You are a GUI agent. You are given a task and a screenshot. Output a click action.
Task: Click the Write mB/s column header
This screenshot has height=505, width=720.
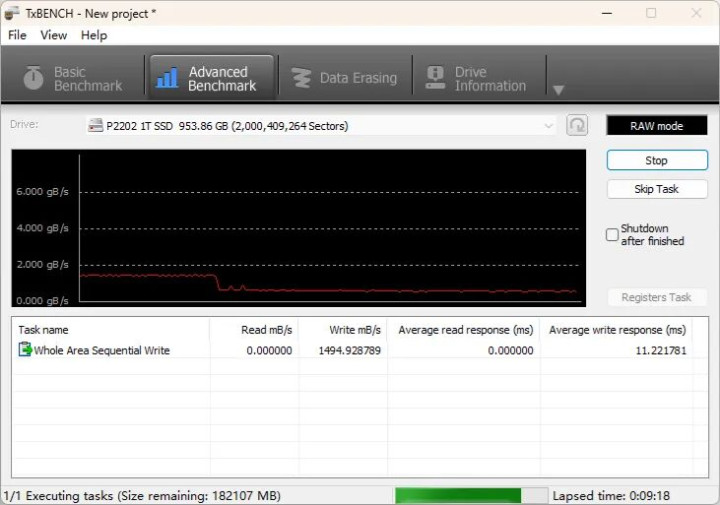click(x=343, y=330)
